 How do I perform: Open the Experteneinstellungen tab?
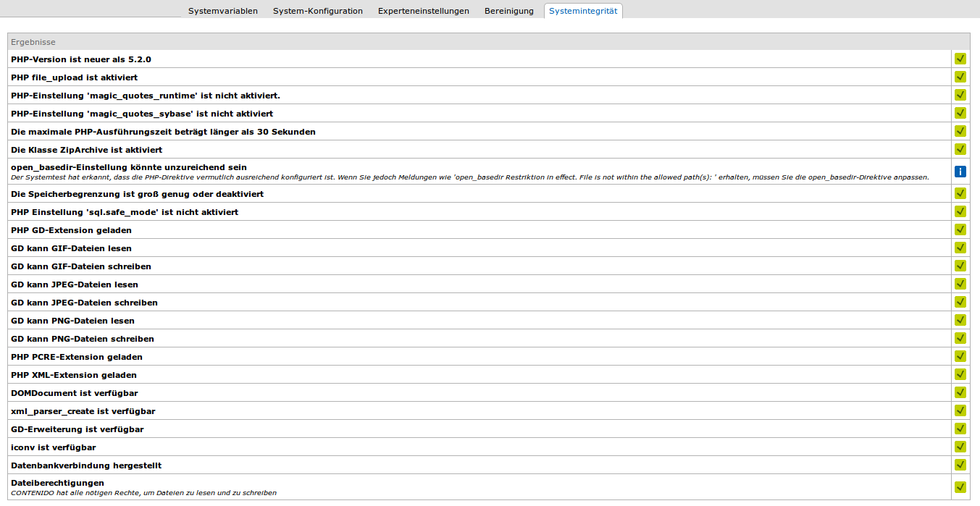click(423, 11)
